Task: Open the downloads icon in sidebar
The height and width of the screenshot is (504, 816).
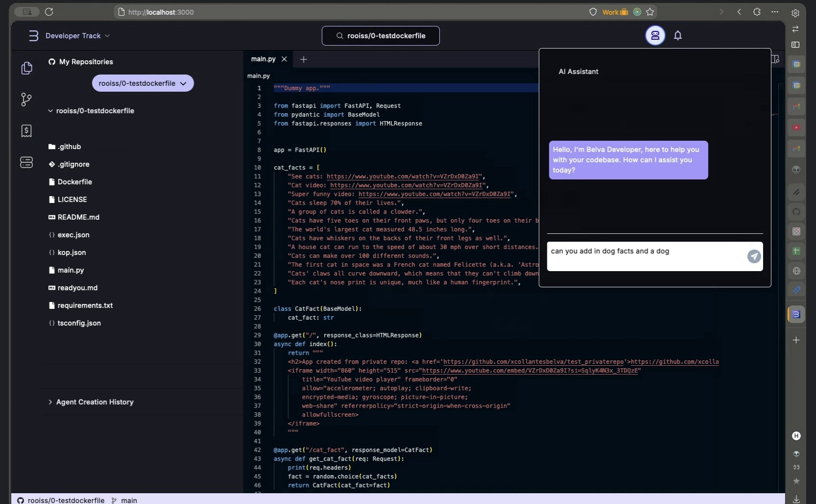Action: pyautogui.click(x=796, y=499)
